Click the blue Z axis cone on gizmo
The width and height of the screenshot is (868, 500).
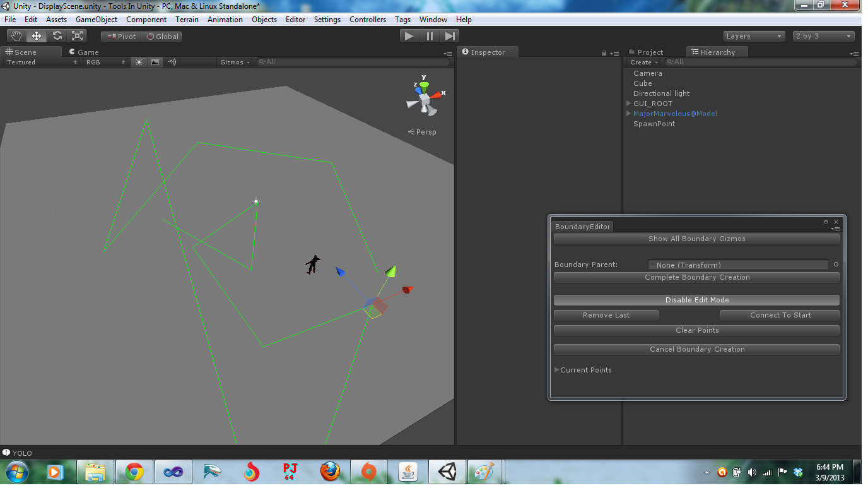coord(418,91)
